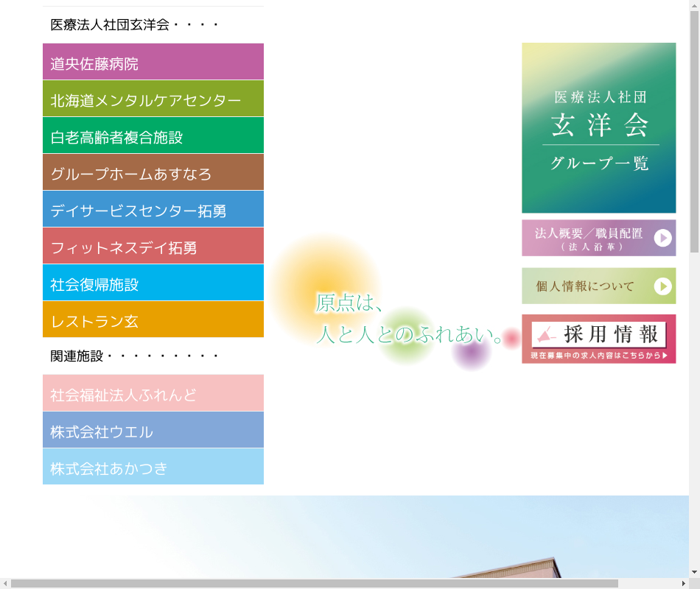Click arrow icon on 個人情報について banner
700x589 pixels.
coord(662,286)
